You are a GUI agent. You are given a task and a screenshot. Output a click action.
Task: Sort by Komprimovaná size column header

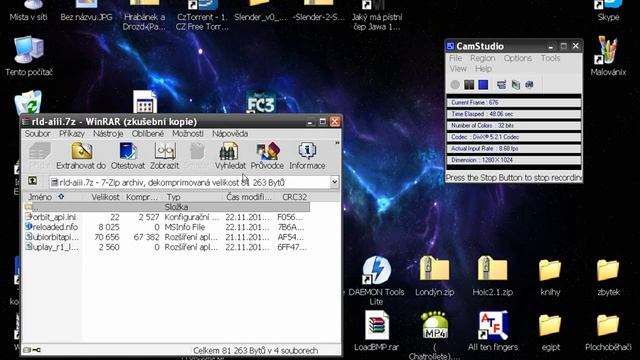pos(142,197)
